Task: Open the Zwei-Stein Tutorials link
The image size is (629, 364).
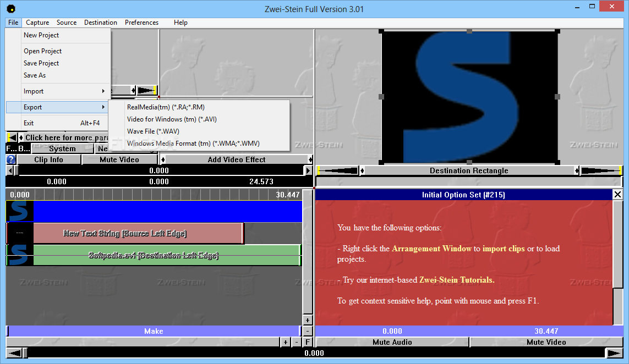Action: pyautogui.click(x=457, y=280)
